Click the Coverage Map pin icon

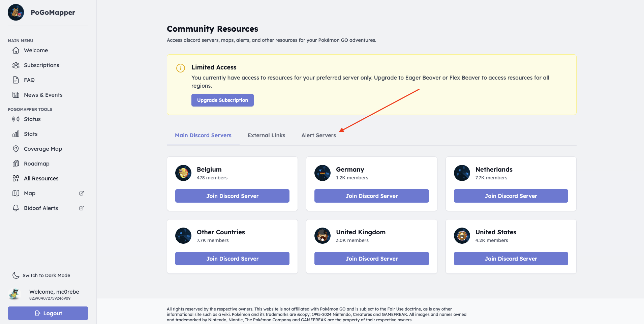[16, 149]
